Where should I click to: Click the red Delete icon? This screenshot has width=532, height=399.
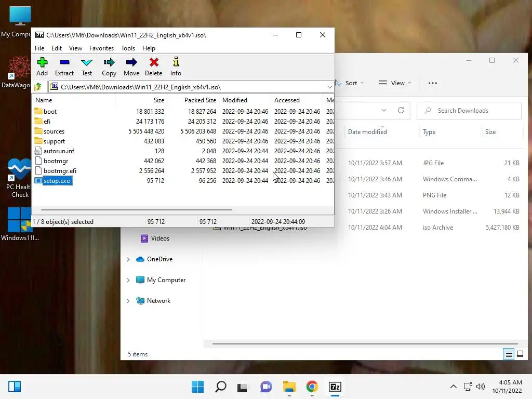tap(154, 67)
